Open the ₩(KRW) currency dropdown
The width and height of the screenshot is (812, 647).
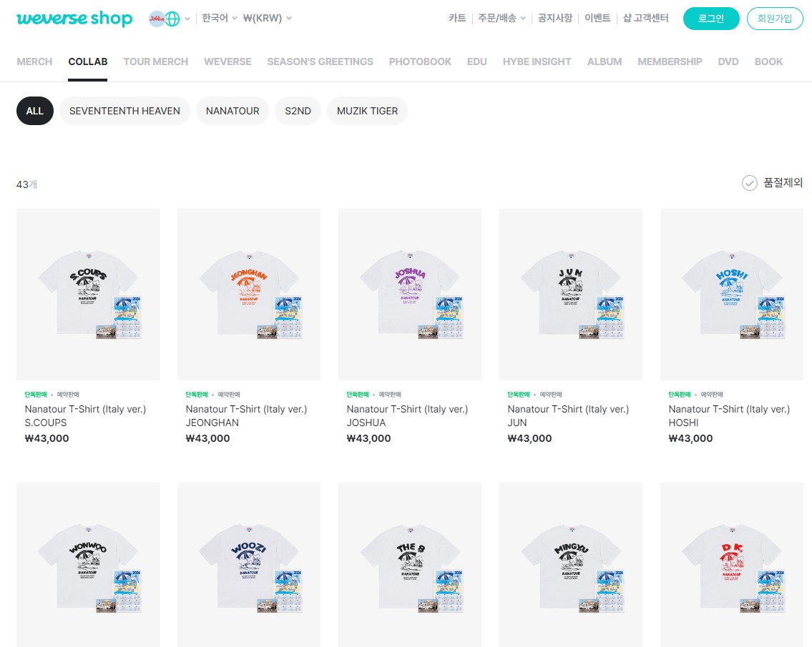(x=268, y=18)
